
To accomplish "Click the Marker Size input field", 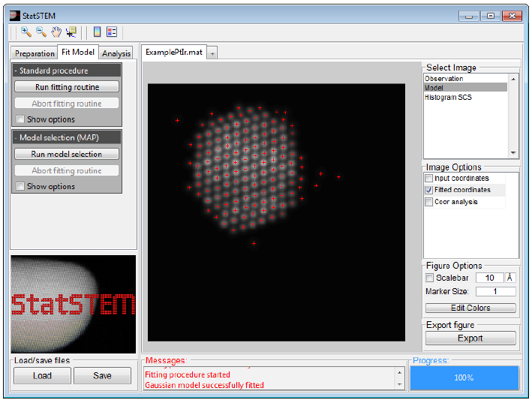I will point(494,291).
